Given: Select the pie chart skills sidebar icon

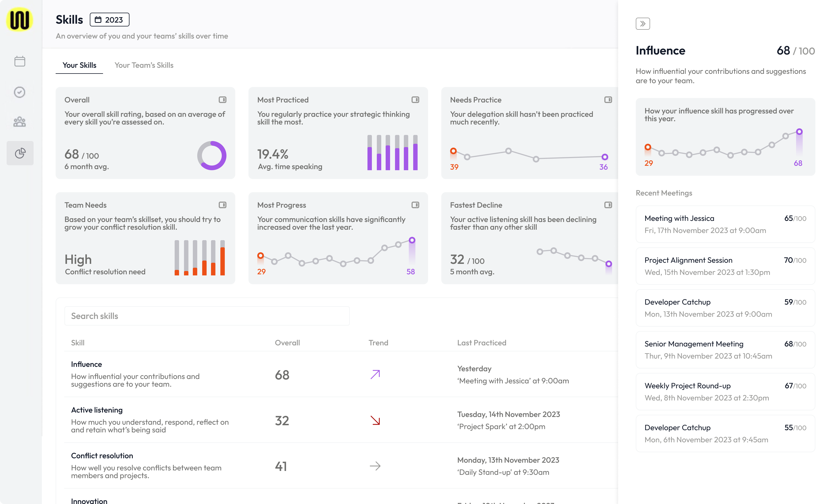Looking at the screenshot, I should click(x=20, y=153).
